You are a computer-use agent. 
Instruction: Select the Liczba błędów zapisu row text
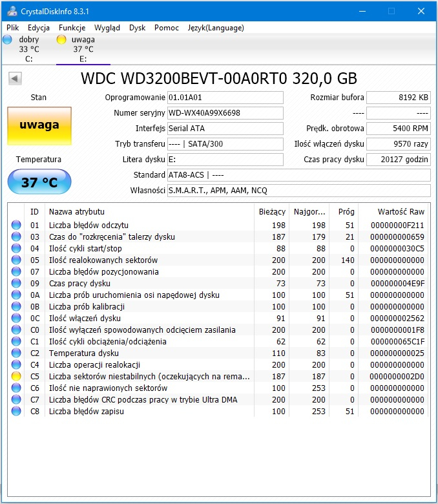click(87, 411)
